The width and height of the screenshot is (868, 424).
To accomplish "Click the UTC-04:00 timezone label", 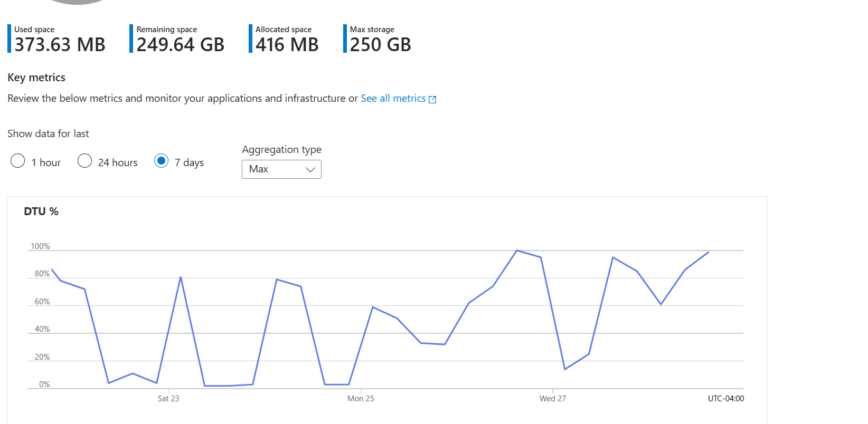I will point(725,399).
